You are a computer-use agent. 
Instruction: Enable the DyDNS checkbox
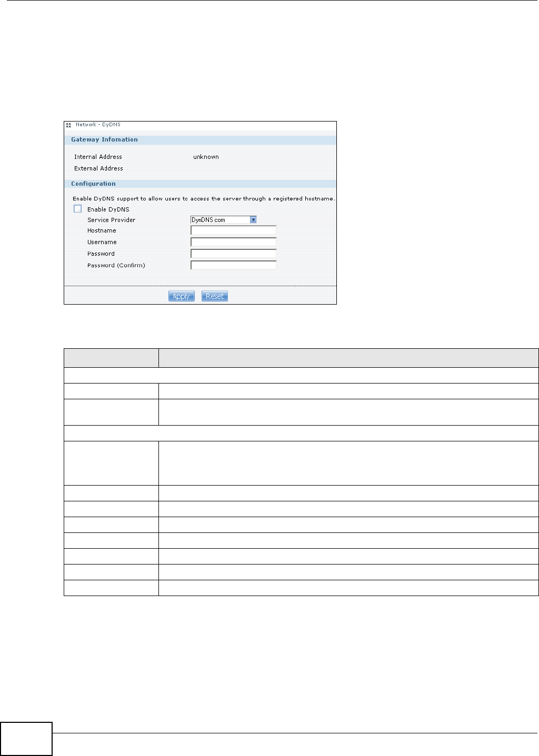[x=78, y=209]
